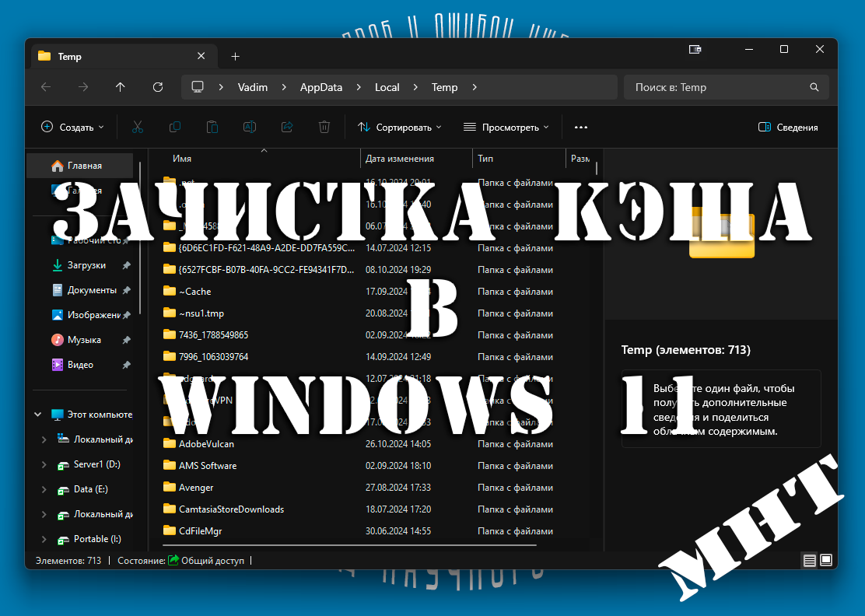Collapse the Этот компьютер tree node
Viewport: 865px width, 616px height.
(37, 414)
